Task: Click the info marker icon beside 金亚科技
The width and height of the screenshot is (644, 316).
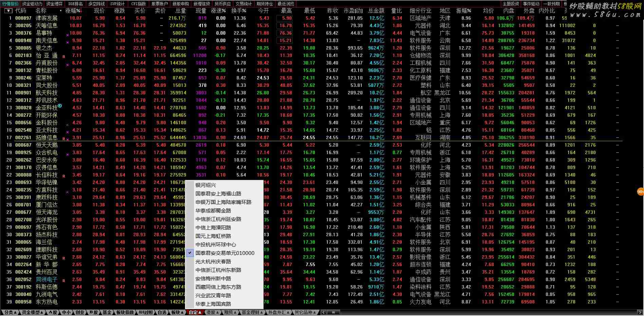Action: pos(60,106)
